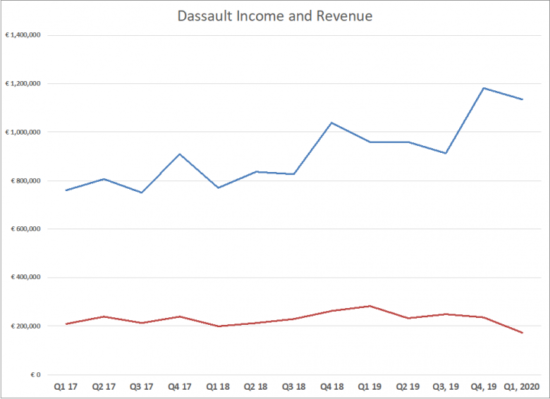The image size is (550, 399).
Task: Click the blue line peak at Q4, 19
Action: pos(484,88)
